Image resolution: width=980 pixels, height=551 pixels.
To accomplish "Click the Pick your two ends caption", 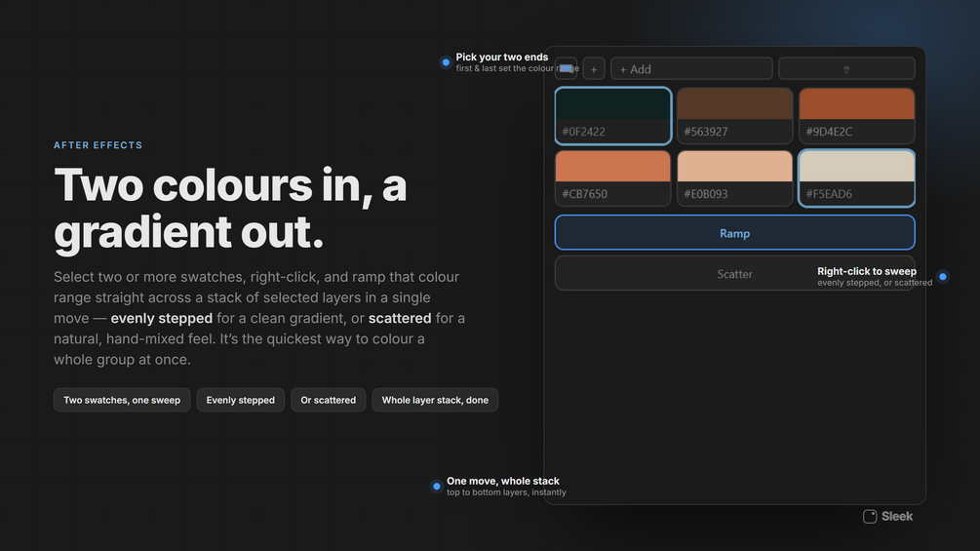I will pyautogui.click(x=502, y=57).
